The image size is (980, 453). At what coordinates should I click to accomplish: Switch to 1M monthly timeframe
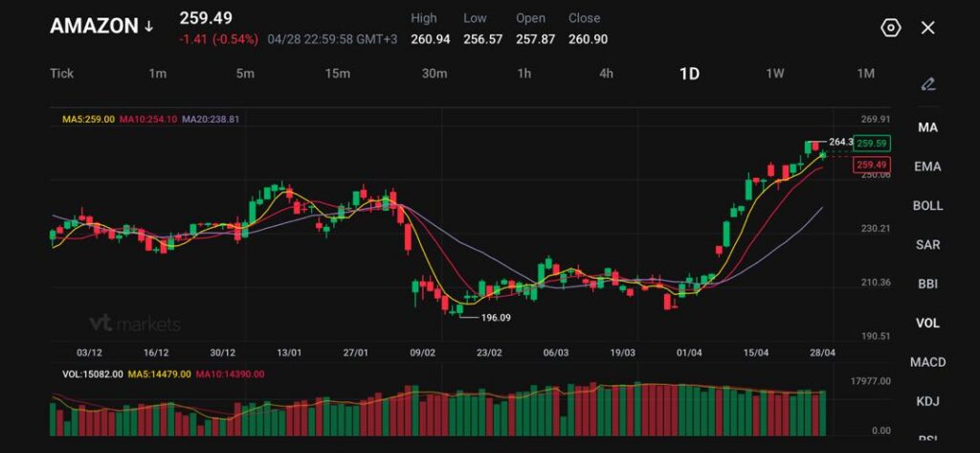coord(865,74)
